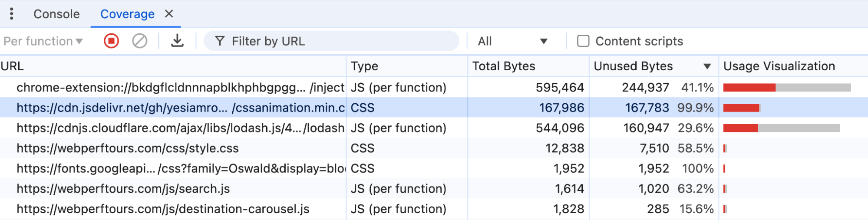Click the lodash usage visualization bar
The width and height of the screenshot is (868, 220).
pos(781,128)
